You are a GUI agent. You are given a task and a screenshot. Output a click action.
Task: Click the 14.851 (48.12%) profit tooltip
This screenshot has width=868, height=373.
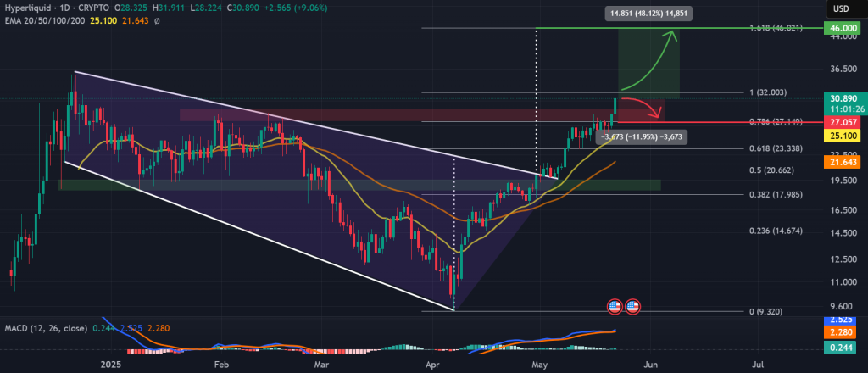[x=648, y=14]
